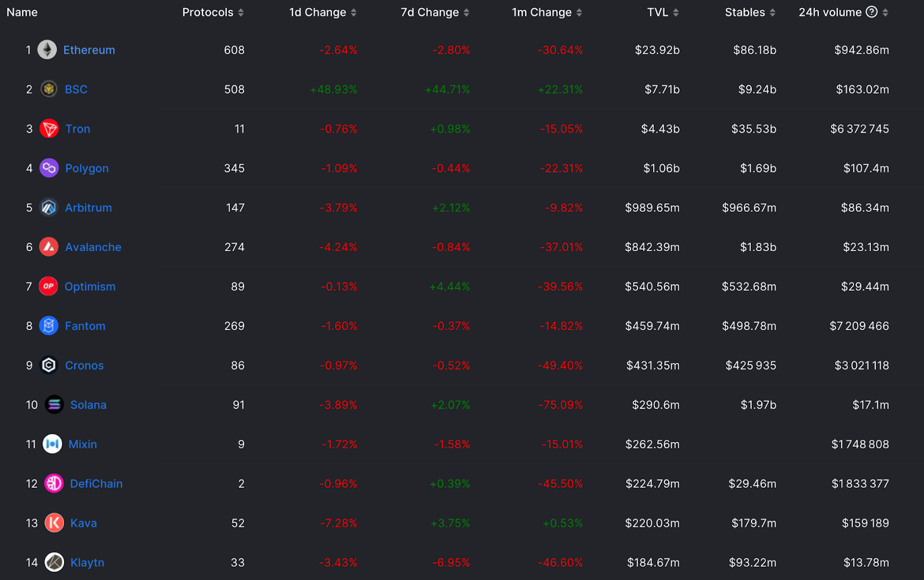Click the Avalanche chain logo icon
This screenshot has height=580, width=924.
coord(49,247)
